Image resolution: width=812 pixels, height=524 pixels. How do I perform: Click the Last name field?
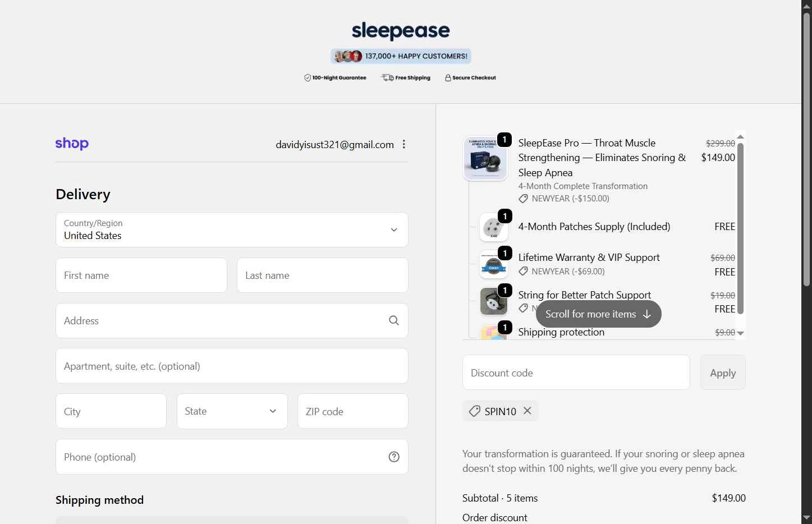(323, 275)
